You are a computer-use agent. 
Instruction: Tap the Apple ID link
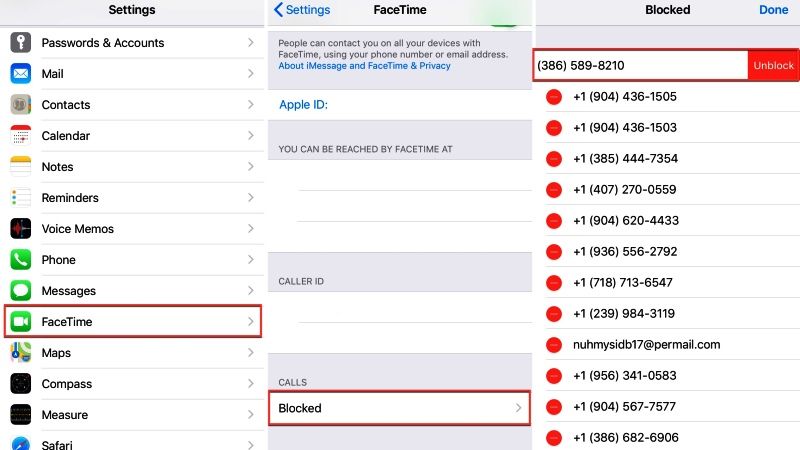(x=304, y=105)
